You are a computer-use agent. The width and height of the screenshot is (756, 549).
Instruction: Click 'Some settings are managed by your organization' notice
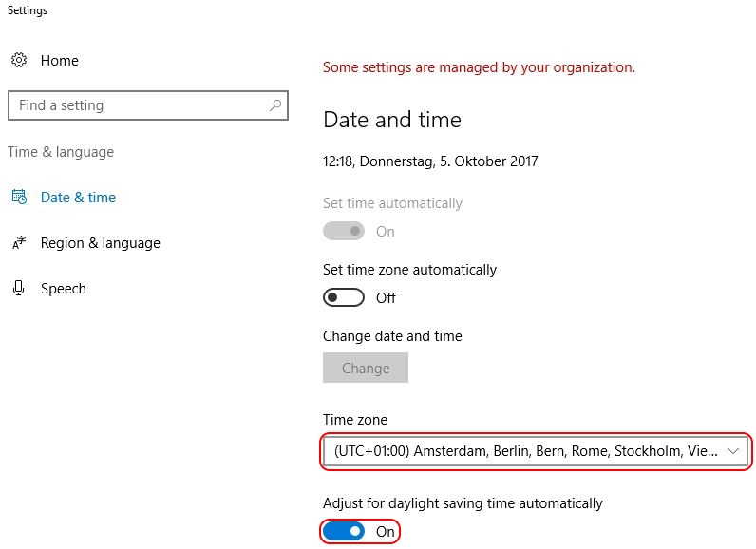479,67
